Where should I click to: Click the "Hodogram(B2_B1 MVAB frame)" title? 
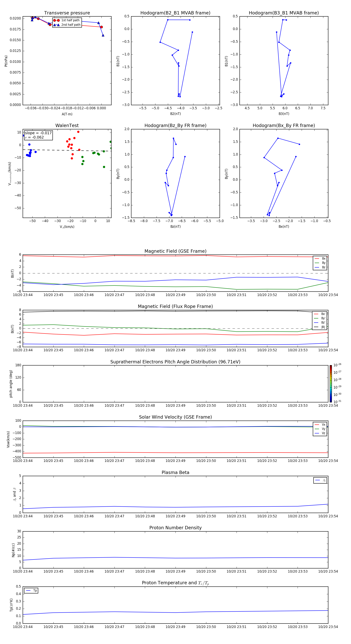[175, 13]
